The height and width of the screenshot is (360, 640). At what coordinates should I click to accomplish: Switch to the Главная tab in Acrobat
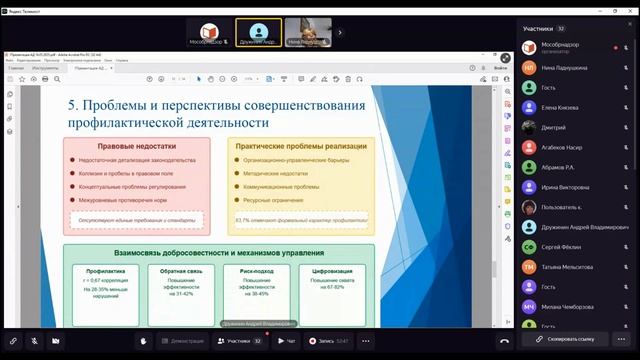click(x=16, y=68)
